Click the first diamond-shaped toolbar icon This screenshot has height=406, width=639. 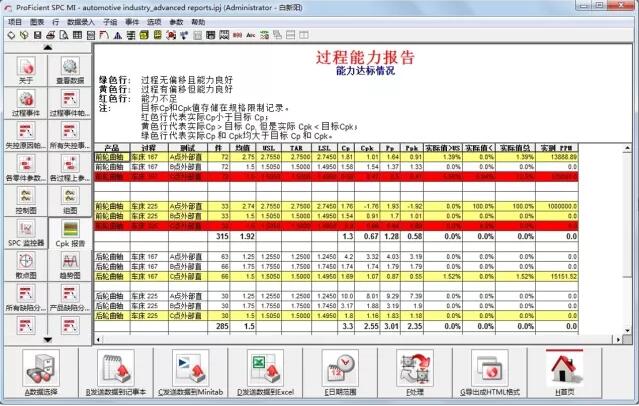11,35
